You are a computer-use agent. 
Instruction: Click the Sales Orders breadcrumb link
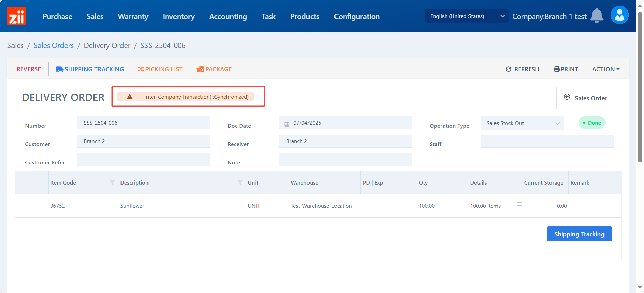pos(54,46)
